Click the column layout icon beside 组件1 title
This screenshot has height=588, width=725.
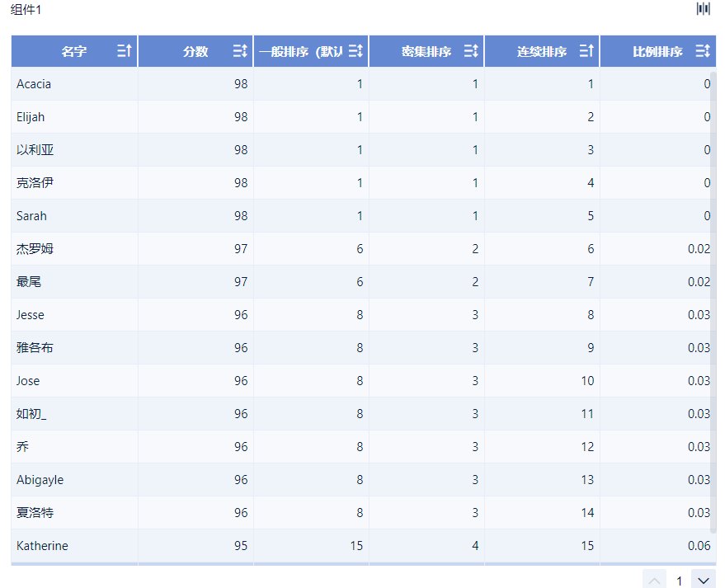pyautogui.click(x=703, y=9)
